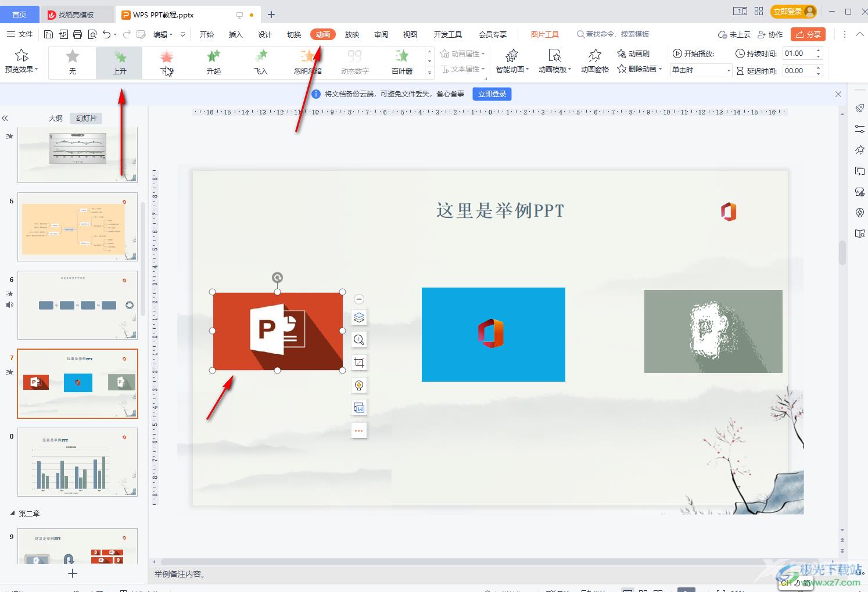The height and width of the screenshot is (592, 868).
Task: Click the save file icon
Action: coord(49,34)
